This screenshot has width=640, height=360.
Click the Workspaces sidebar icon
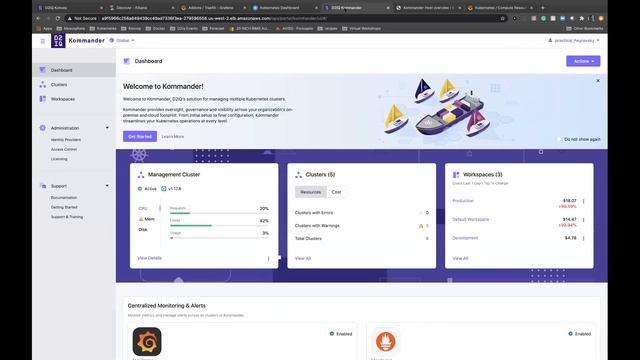point(42,99)
